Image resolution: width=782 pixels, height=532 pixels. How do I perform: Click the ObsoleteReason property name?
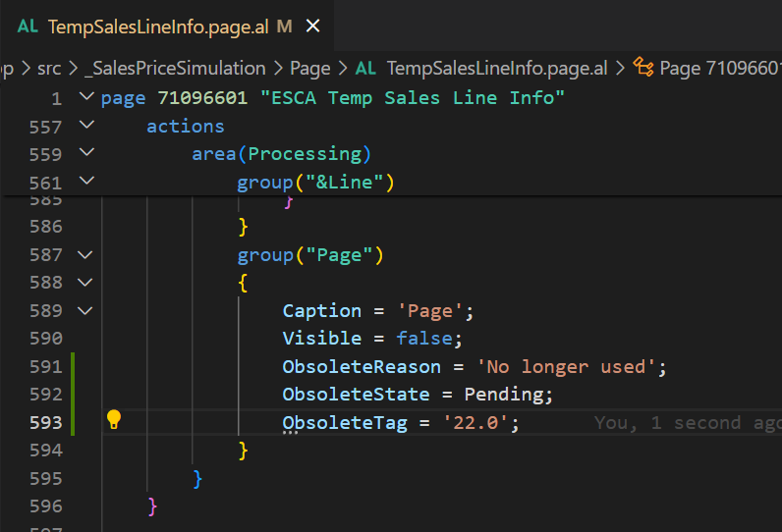pyautogui.click(x=362, y=367)
